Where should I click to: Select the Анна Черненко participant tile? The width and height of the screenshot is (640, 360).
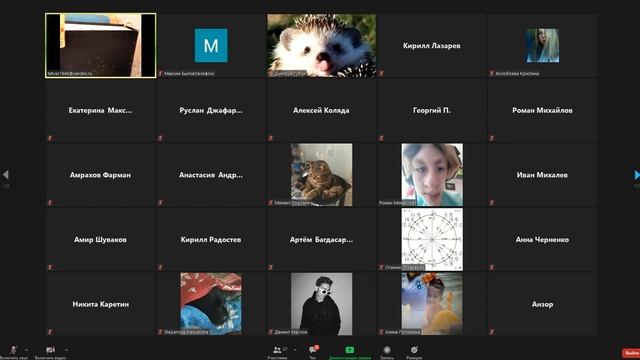pyautogui.click(x=542, y=240)
